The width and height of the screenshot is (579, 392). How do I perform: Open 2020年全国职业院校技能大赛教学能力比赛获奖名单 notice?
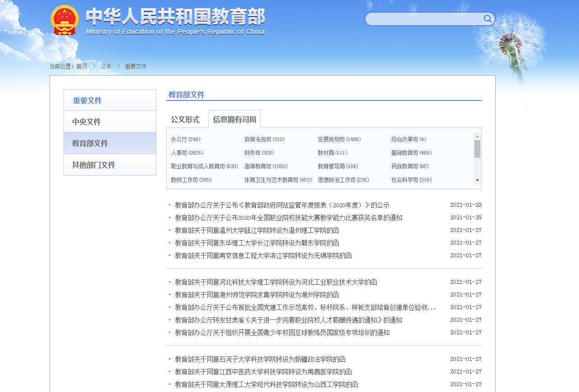click(x=289, y=218)
